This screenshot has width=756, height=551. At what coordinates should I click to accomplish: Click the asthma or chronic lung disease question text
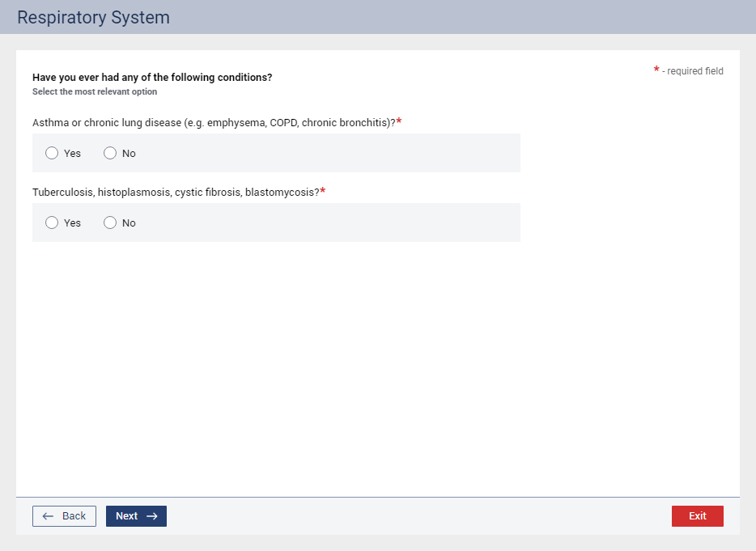coord(214,123)
